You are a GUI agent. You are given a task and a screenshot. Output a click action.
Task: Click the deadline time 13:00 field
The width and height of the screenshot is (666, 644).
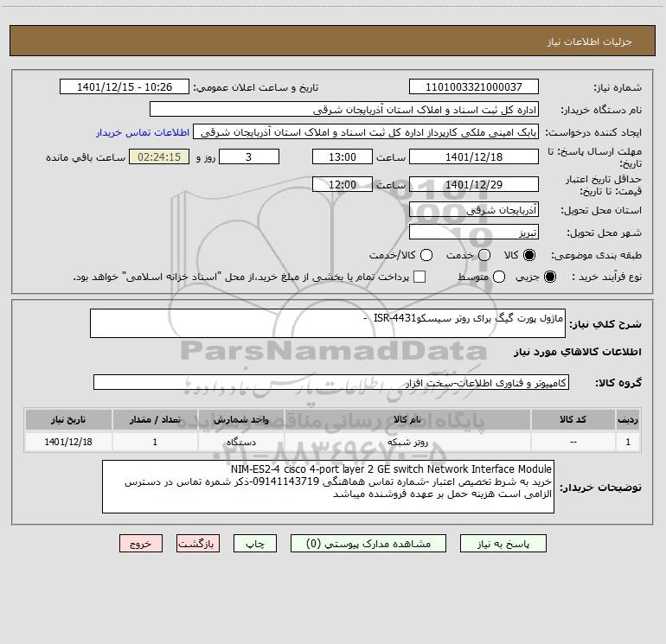(343, 156)
